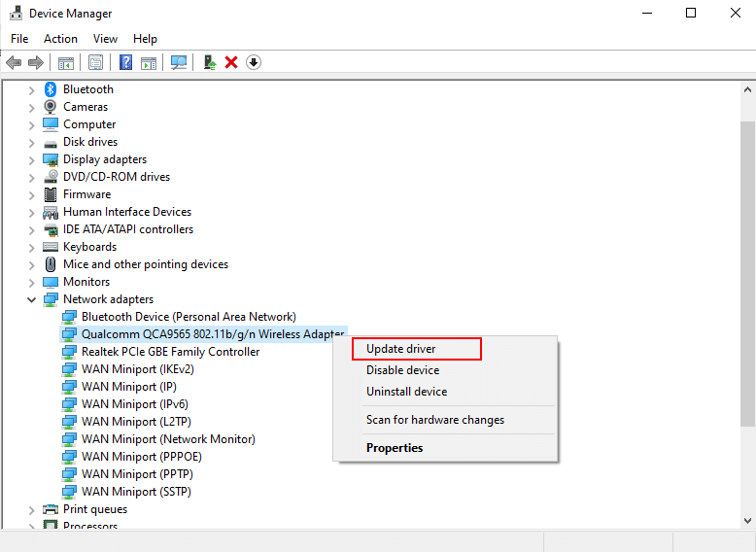Click the vertical scrollbar thumb
756x552 pixels.
(747, 274)
